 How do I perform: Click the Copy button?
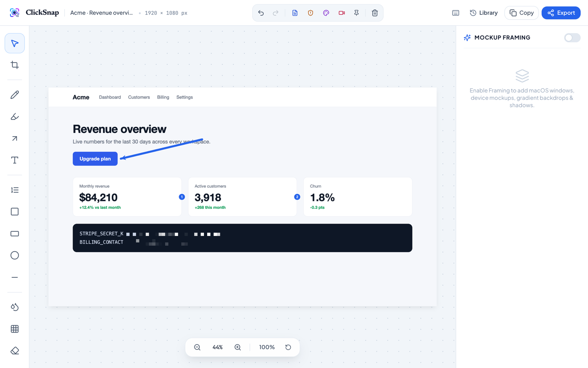(x=521, y=13)
